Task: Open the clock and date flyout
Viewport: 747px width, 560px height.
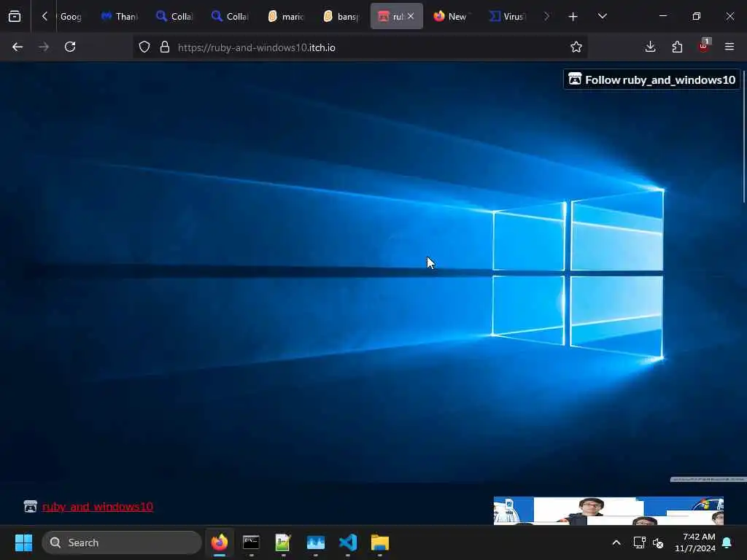Action: coord(695,542)
